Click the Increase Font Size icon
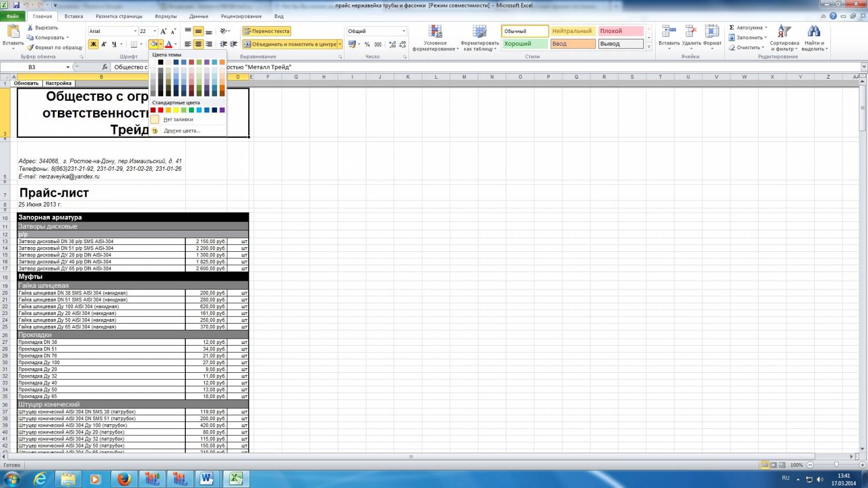Viewport: 868px width, 488px height. tap(164, 31)
